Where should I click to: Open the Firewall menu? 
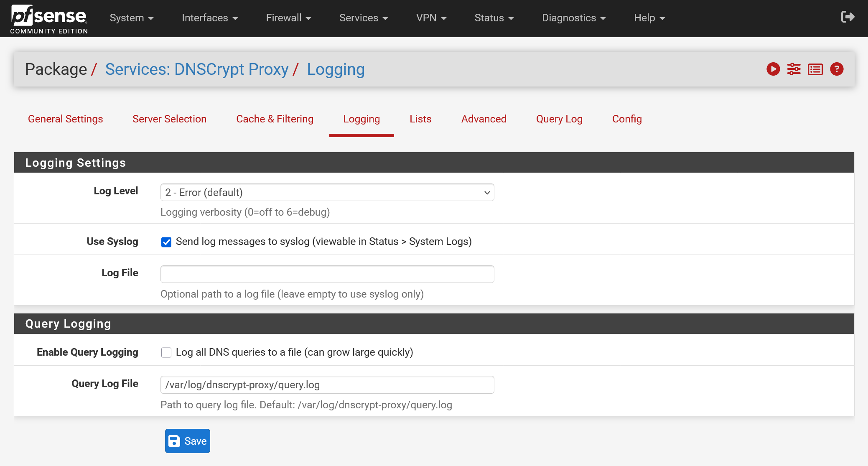click(x=288, y=18)
